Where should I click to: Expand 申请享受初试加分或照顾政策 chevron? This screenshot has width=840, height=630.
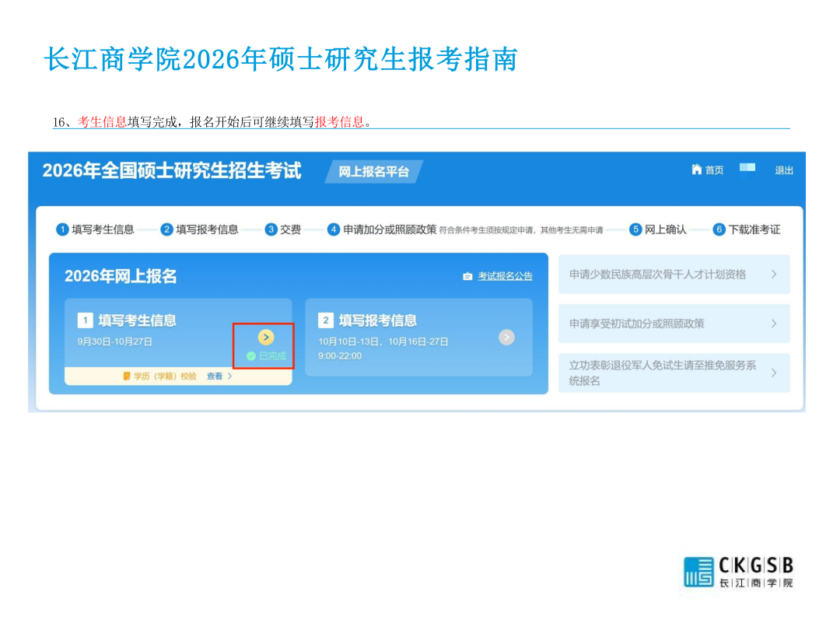click(773, 324)
